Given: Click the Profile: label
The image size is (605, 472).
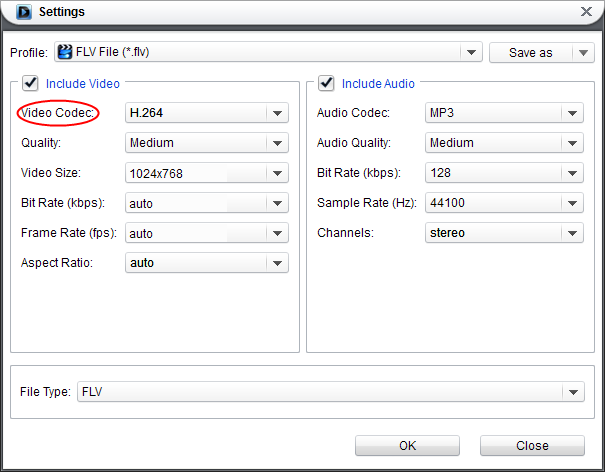Looking at the screenshot, I should 29,52.
